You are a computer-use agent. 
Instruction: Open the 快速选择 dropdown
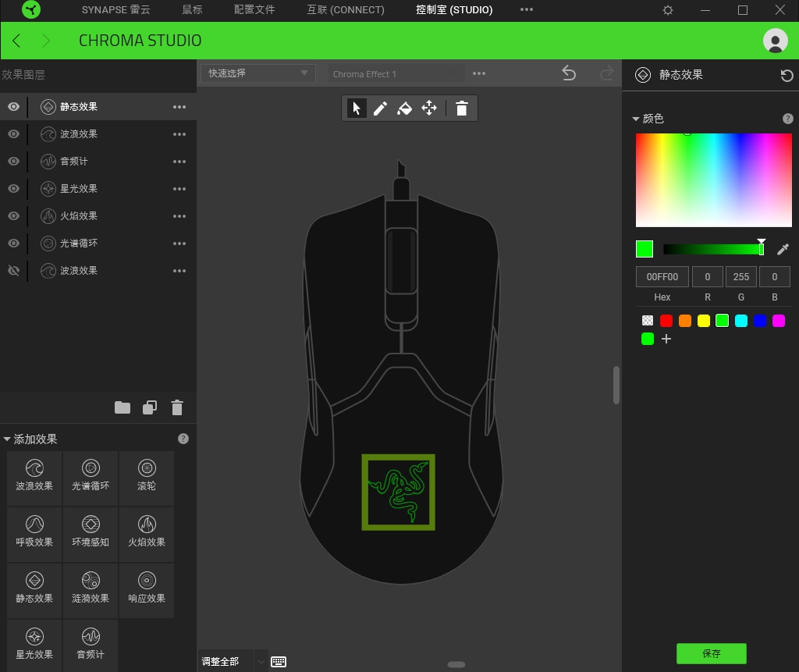[x=257, y=73]
